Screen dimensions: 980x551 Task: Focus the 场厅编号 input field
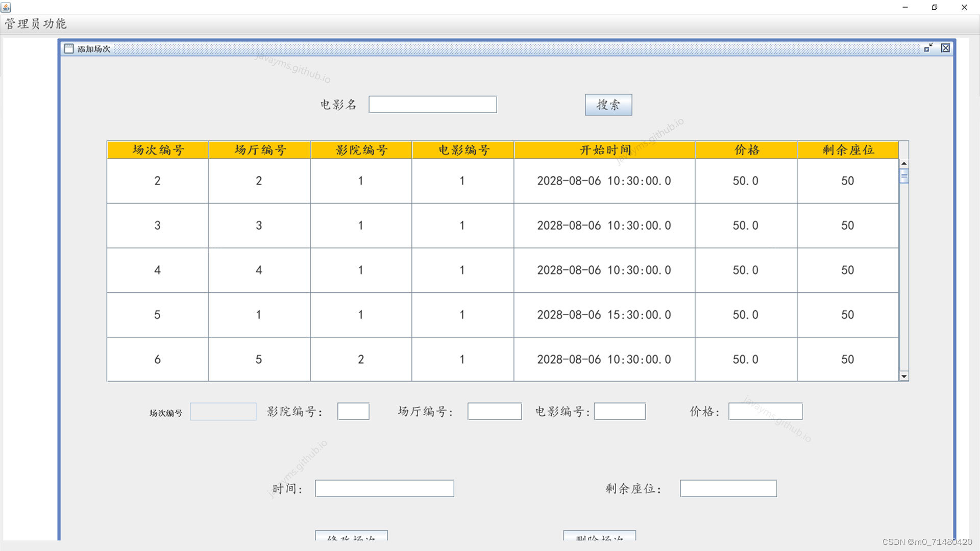click(x=495, y=411)
